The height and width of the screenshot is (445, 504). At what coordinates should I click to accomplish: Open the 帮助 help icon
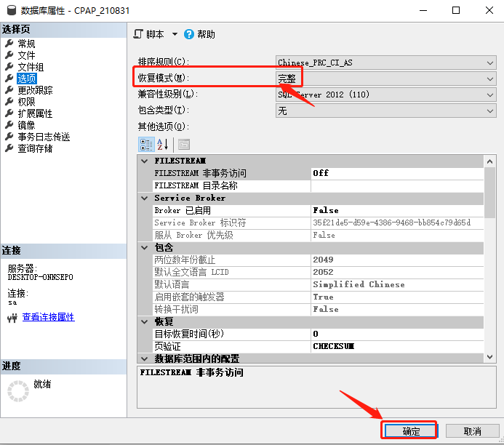click(189, 34)
